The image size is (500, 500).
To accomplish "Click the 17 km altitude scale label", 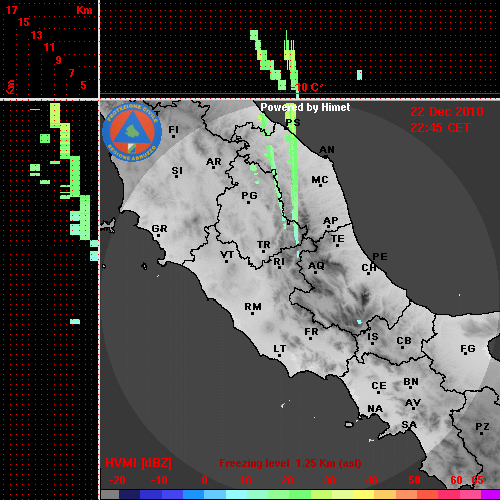I will 11,10.
